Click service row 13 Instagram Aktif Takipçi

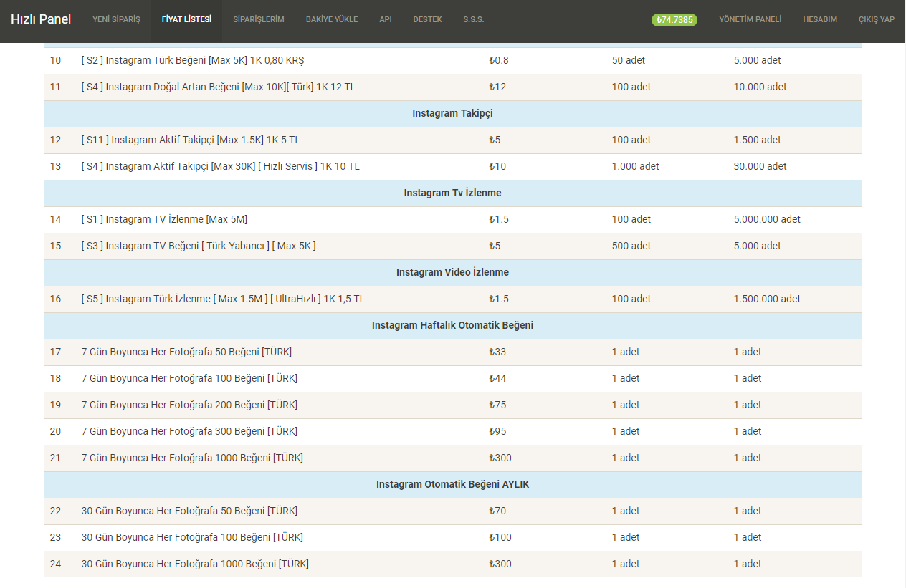point(221,166)
